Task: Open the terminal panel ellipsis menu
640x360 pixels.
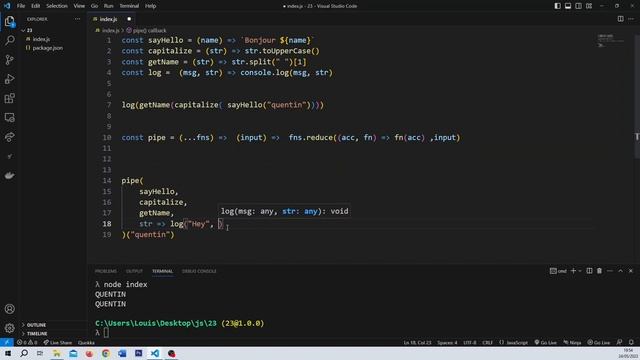Action: pyautogui.click(x=610, y=271)
